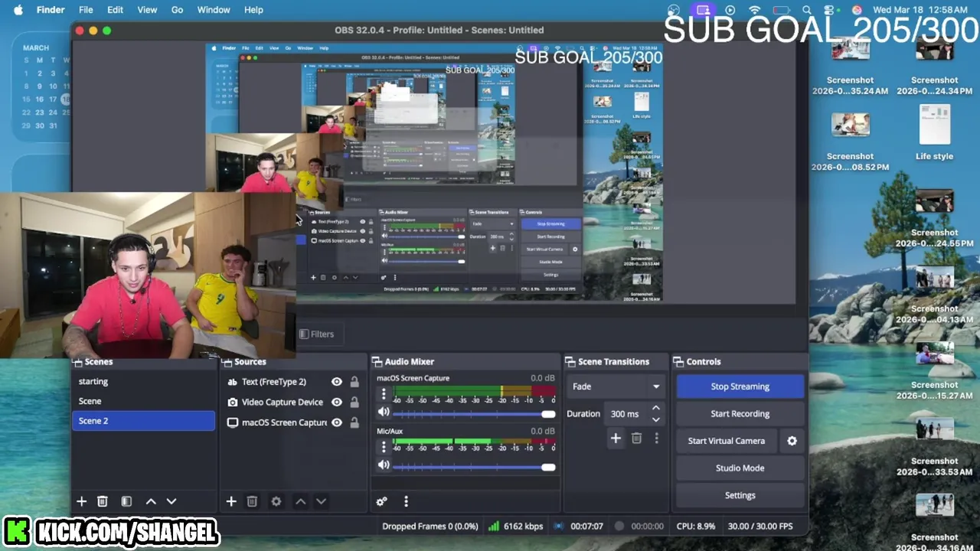Image resolution: width=980 pixels, height=551 pixels.
Task: Mute macOS Screen Capture audio
Action: click(x=384, y=412)
